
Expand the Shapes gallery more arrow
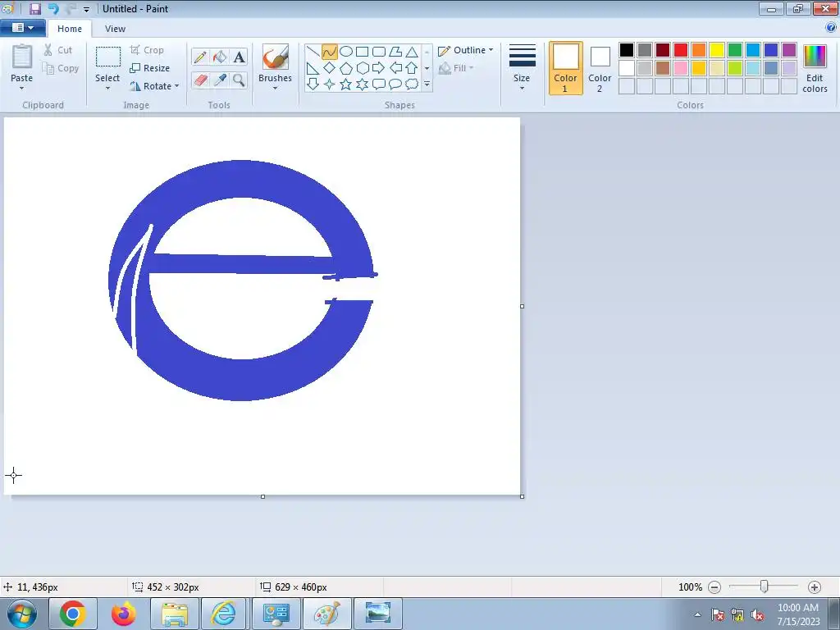[427, 84]
